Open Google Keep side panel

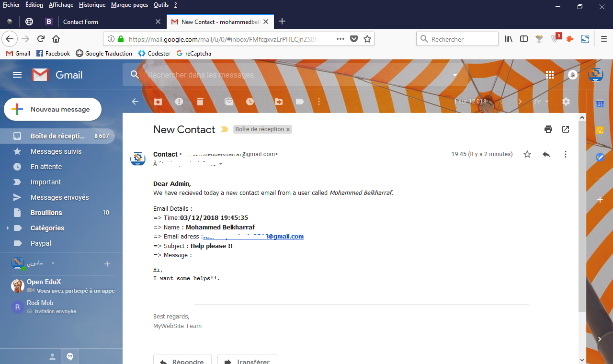[600, 130]
